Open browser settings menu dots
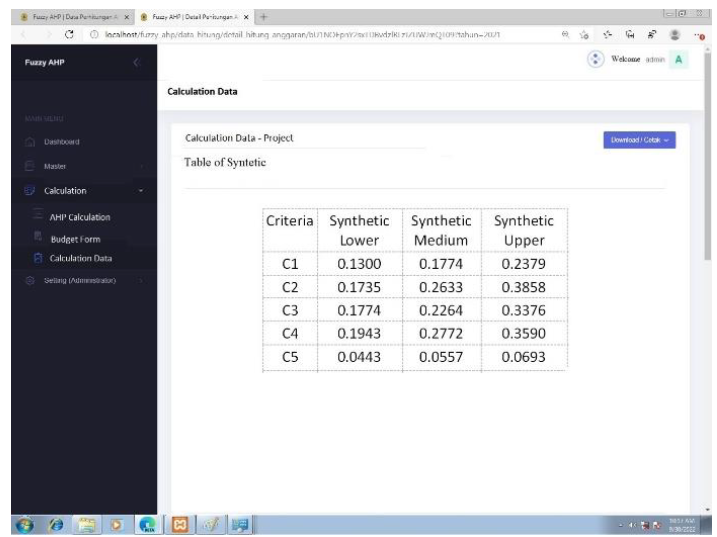Screen dimensions: 717x537 [x=699, y=35]
